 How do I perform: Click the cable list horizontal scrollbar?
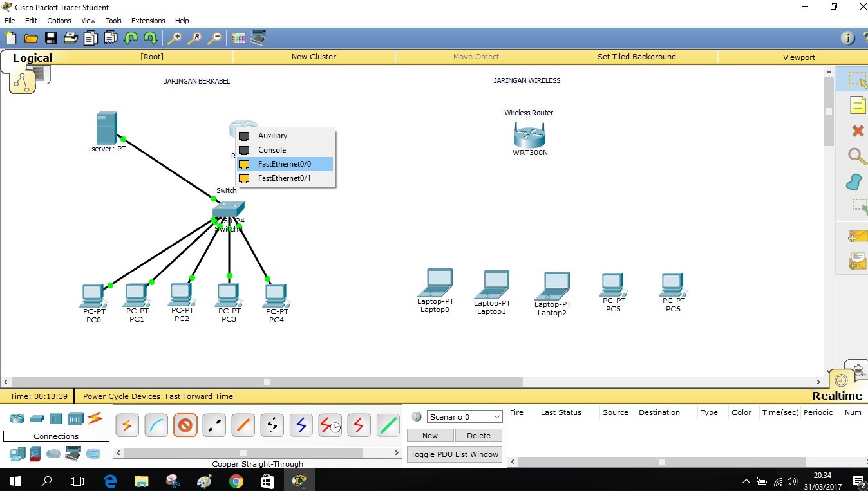243,453
